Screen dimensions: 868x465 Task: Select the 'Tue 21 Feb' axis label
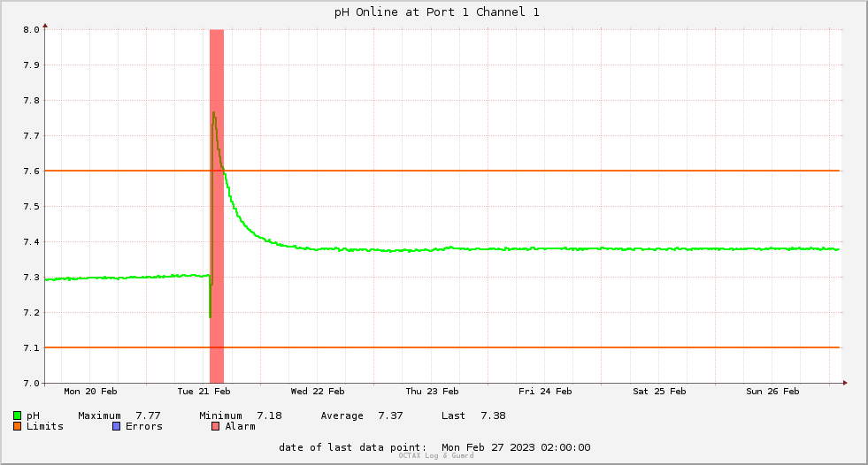click(x=204, y=392)
